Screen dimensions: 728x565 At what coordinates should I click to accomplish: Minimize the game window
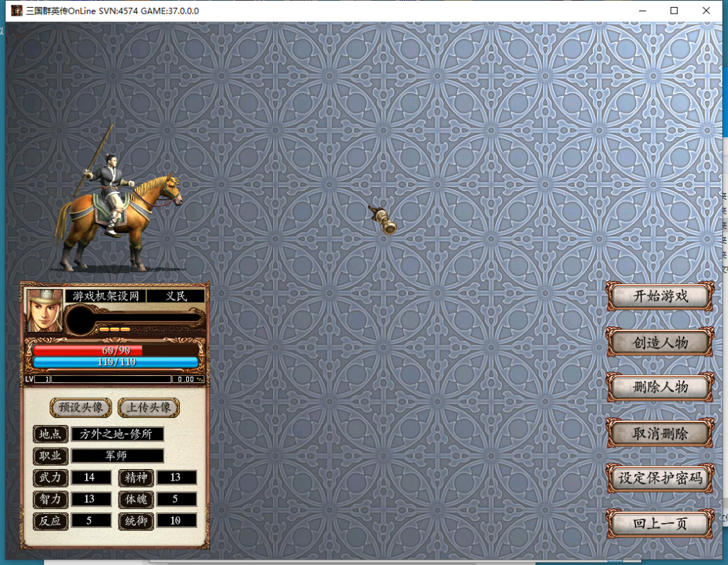pos(643,11)
